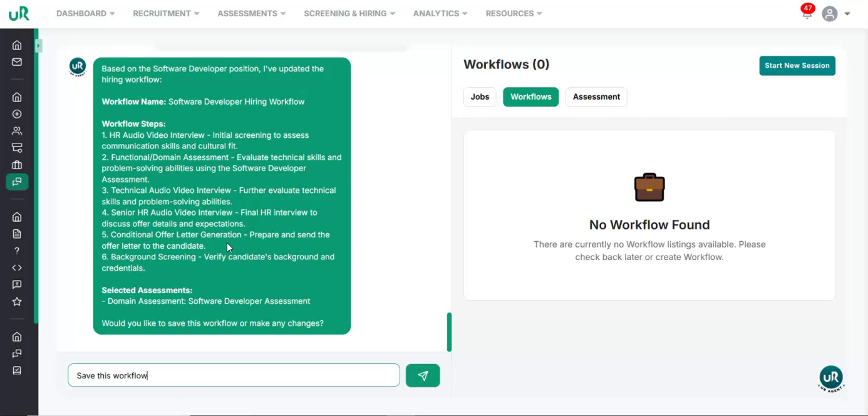Click the star icon in sidebar
Viewport: 868px width, 416px height.
pyautogui.click(x=17, y=301)
